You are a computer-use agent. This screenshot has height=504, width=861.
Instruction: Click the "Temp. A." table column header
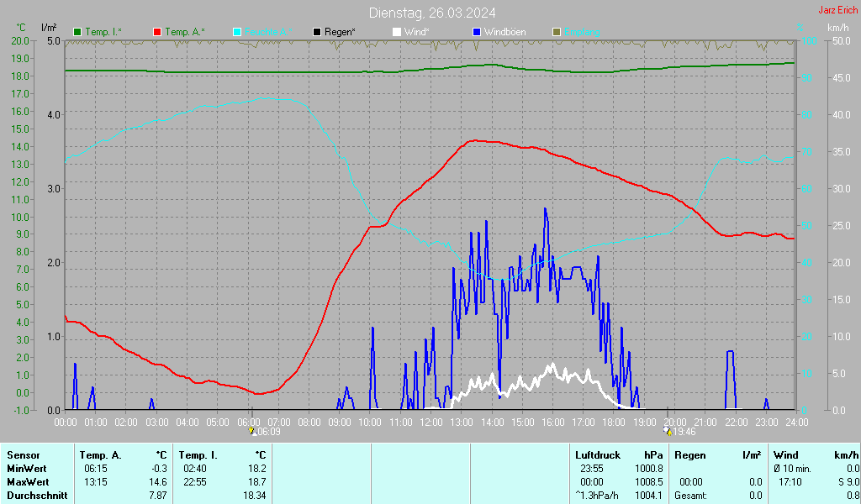[x=101, y=455]
